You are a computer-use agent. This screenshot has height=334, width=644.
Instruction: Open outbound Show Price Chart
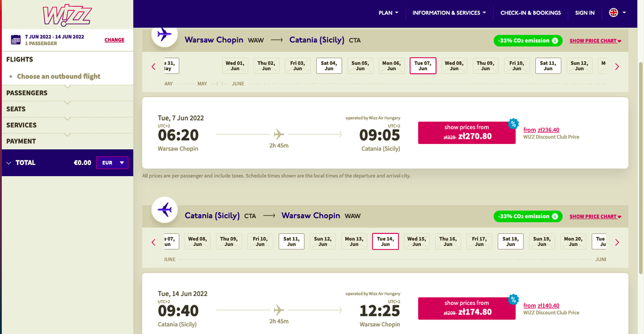coord(595,41)
